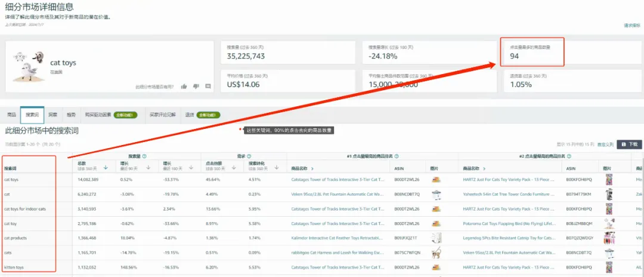Open Veken Pet Fountain #2 link in cats row
This screenshot has height=277, width=644.
(509, 253)
